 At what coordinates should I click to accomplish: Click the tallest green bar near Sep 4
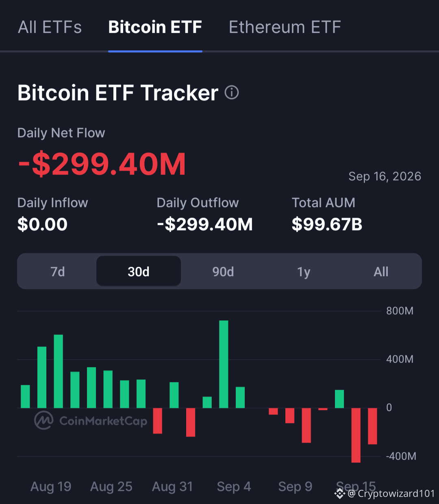[224, 364]
